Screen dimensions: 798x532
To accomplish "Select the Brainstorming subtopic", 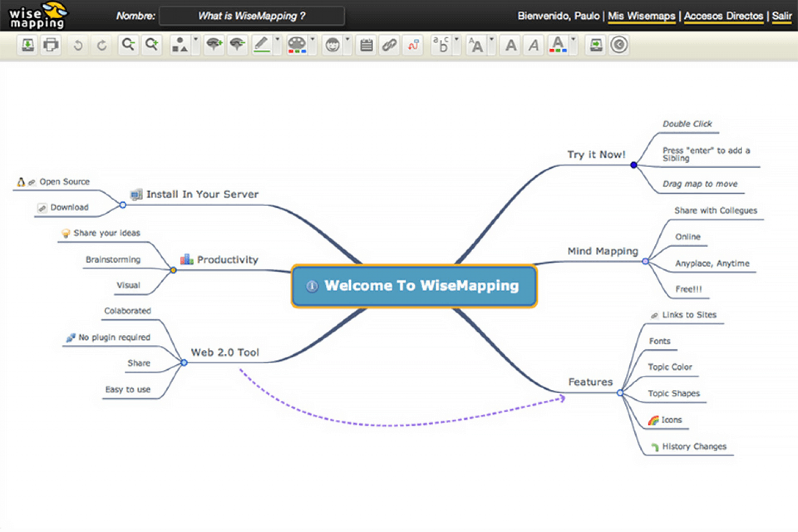I will click(x=113, y=260).
